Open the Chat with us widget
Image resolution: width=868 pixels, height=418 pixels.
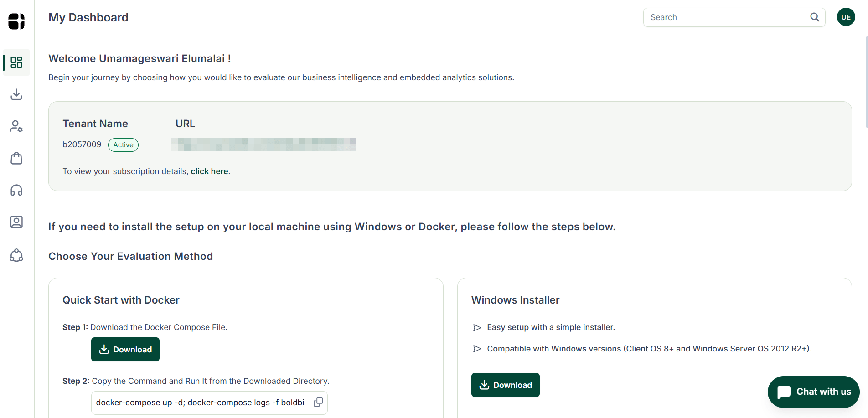[813, 392]
